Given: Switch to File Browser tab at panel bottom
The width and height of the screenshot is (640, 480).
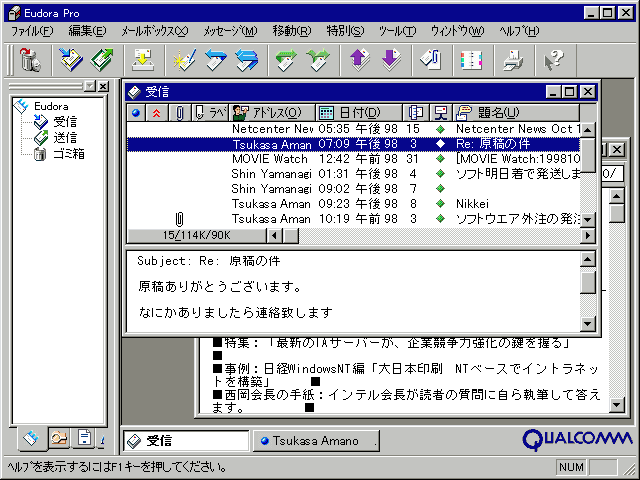Looking at the screenshot, I should click(x=59, y=438).
